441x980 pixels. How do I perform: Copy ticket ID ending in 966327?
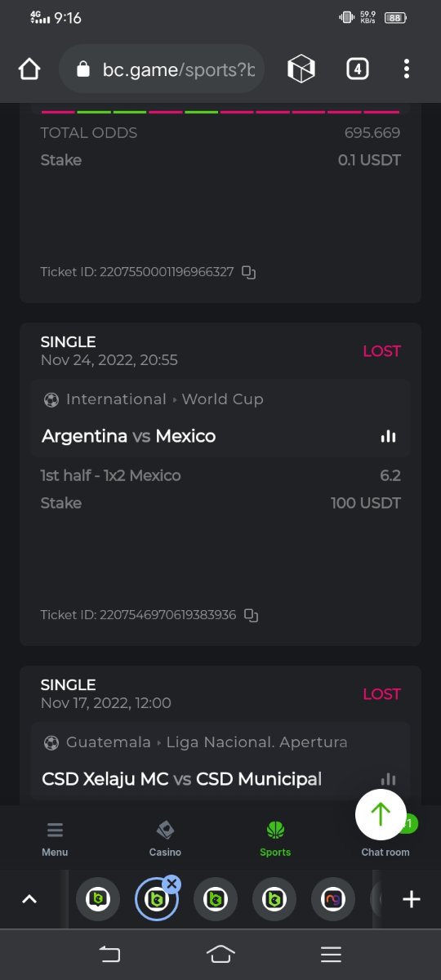tap(249, 272)
